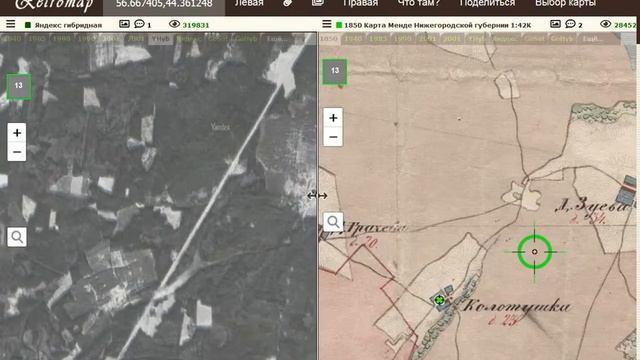The height and width of the screenshot is (360, 640).
Task: Toggle green square next to 1850 Карта Менде
Action: (x=339, y=25)
